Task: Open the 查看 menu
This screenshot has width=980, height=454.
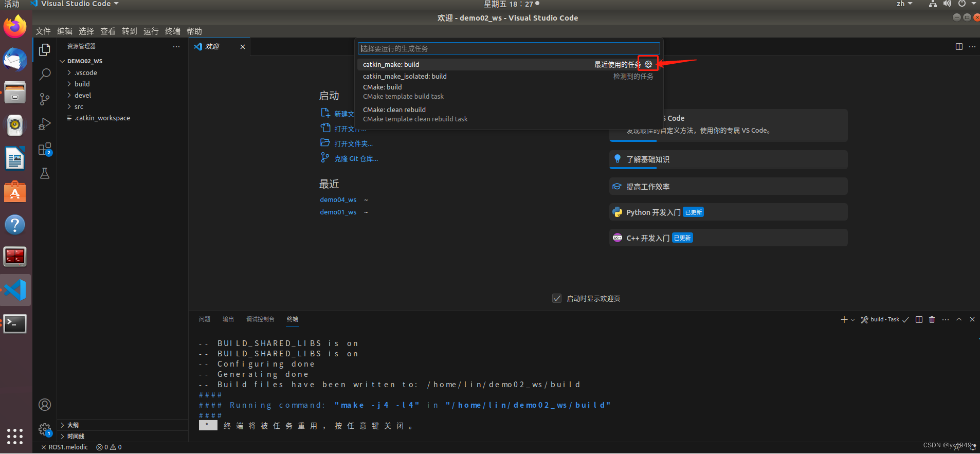Action: (x=108, y=31)
